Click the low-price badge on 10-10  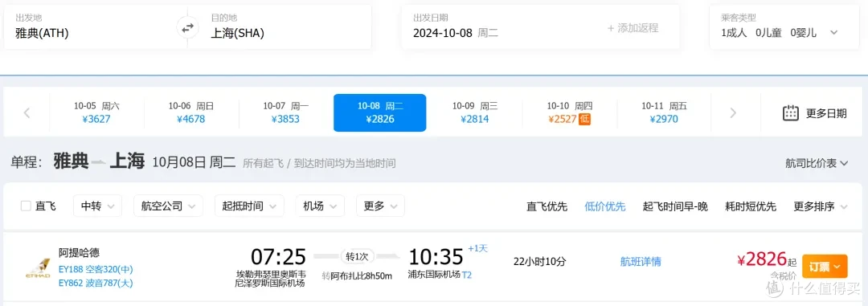[584, 119]
